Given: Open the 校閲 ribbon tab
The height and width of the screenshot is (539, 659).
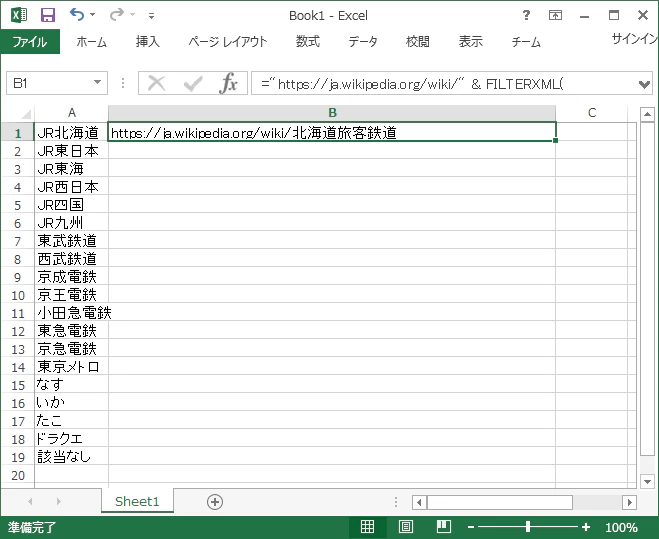Looking at the screenshot, I should [417, 42].
